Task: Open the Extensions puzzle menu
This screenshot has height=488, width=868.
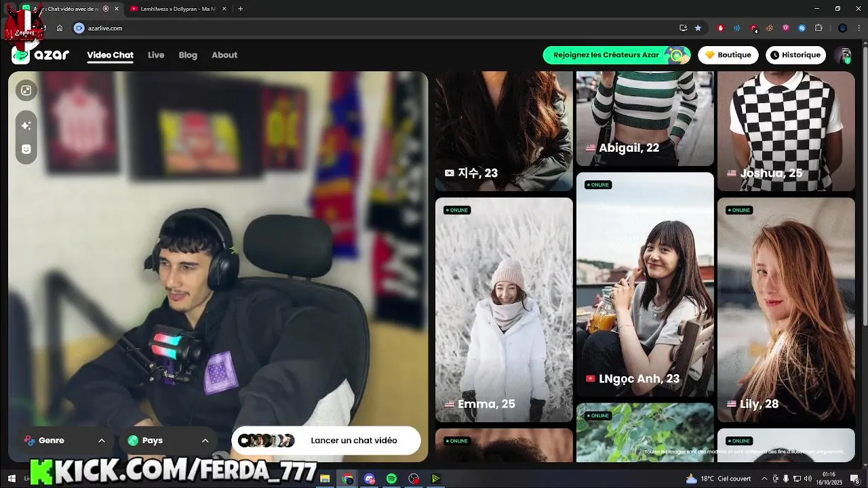Action: 818,28
